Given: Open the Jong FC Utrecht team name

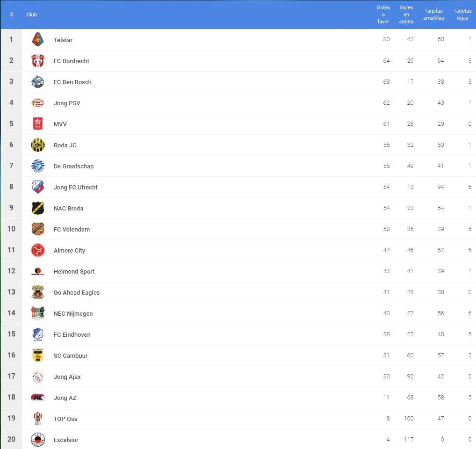Looking at the screenshot, I should 76,187.
